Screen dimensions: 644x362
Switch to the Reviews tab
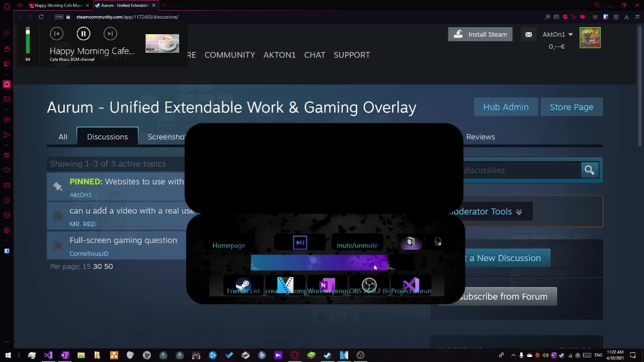tap(480, 137)
